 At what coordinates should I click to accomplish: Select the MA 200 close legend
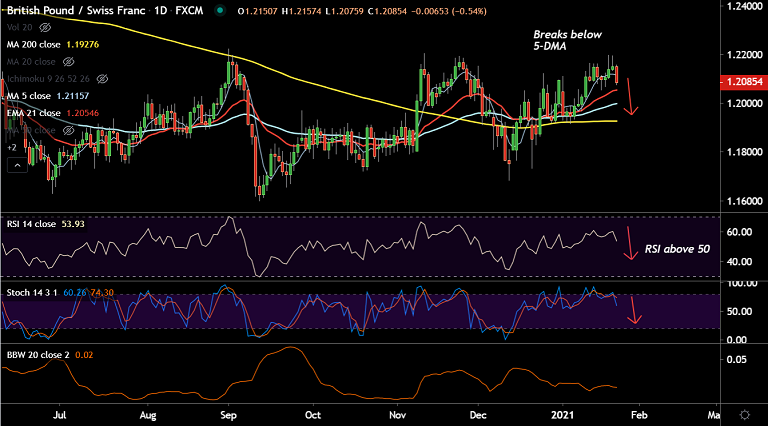pos(33,45)
